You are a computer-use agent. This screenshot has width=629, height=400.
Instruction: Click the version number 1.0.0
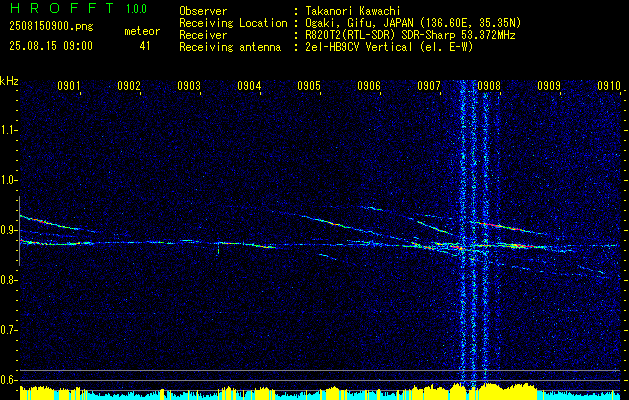136,8
